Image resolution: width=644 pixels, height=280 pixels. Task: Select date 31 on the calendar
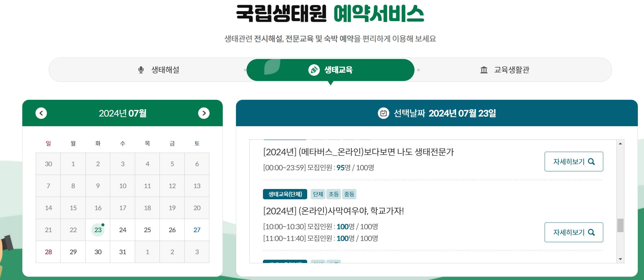pos(123,252)
